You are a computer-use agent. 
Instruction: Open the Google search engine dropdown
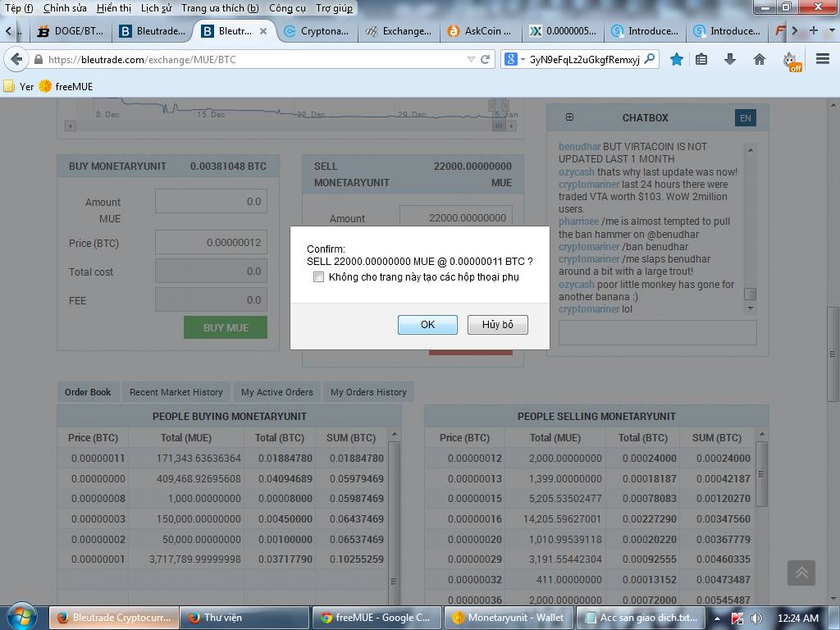point(514,59)
